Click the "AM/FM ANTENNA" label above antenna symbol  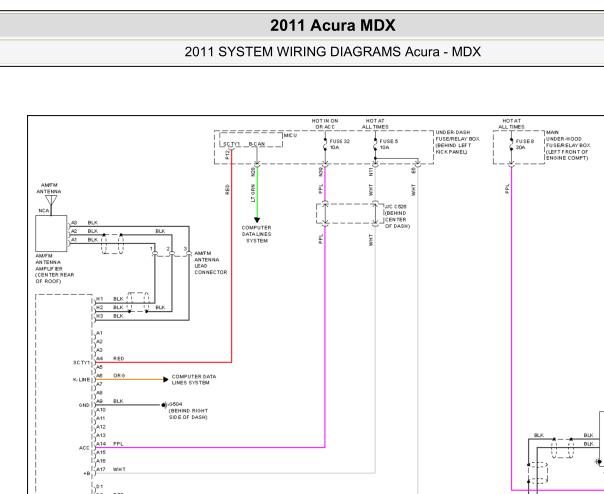pyautogui.click(x=49, y=188)
